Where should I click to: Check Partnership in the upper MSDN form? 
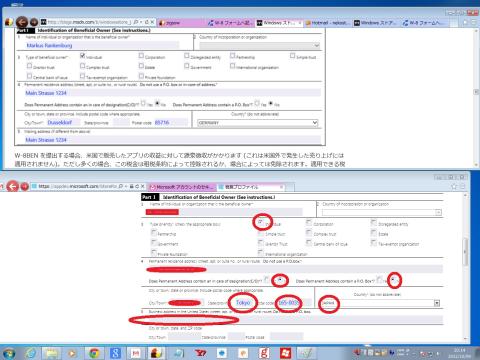tap(233, 56)
